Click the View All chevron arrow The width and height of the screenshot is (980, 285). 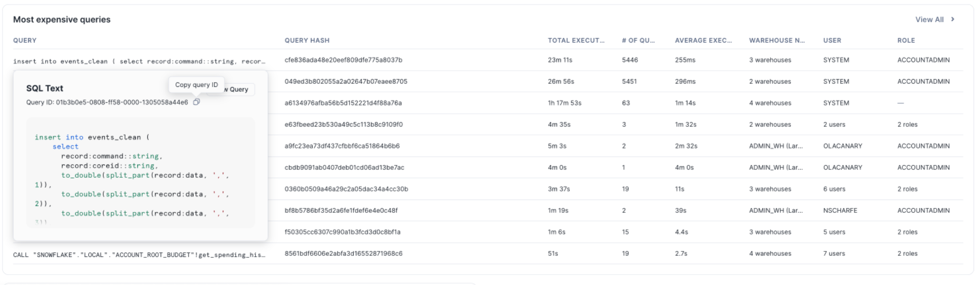click(952, 19)
